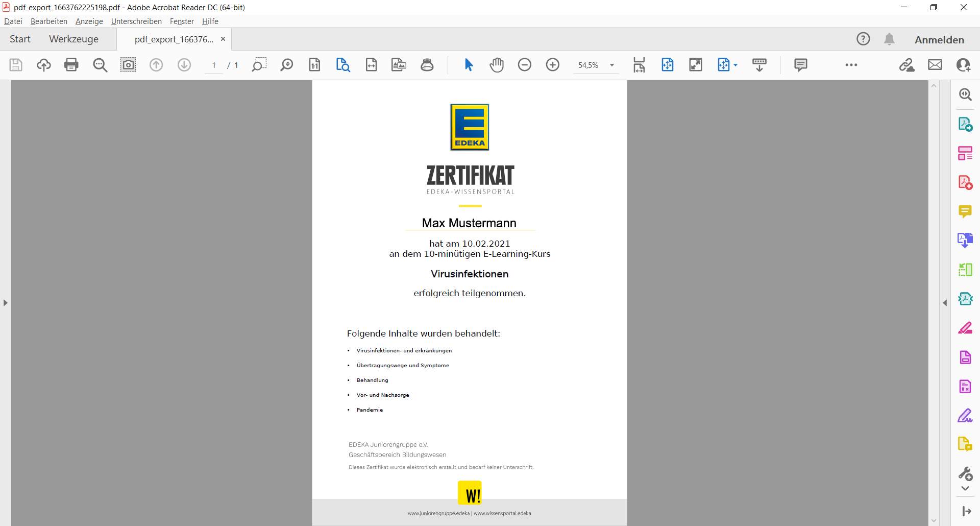Open the Bearbeiten menu

[49, 21]
